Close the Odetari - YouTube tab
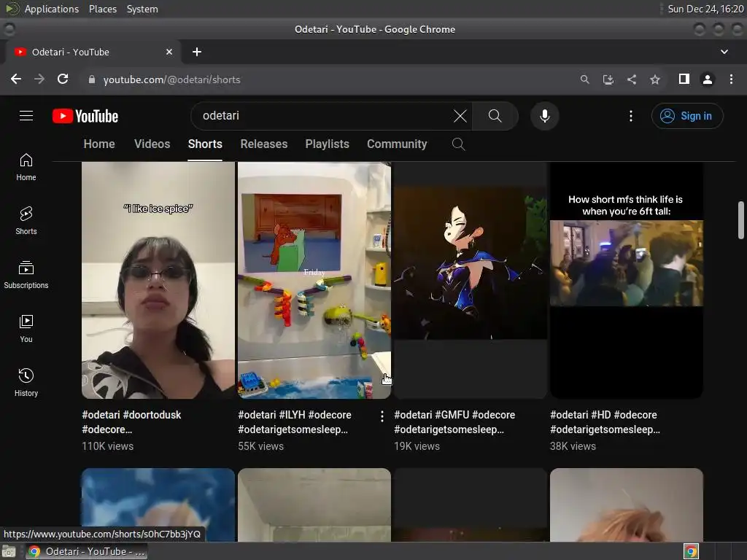Viewport: 747px width, 560px height. pyautogui.click(x=169, y=52)
